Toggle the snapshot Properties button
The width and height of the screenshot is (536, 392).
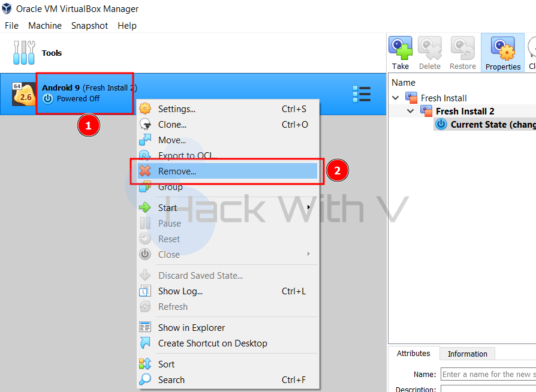502,52
